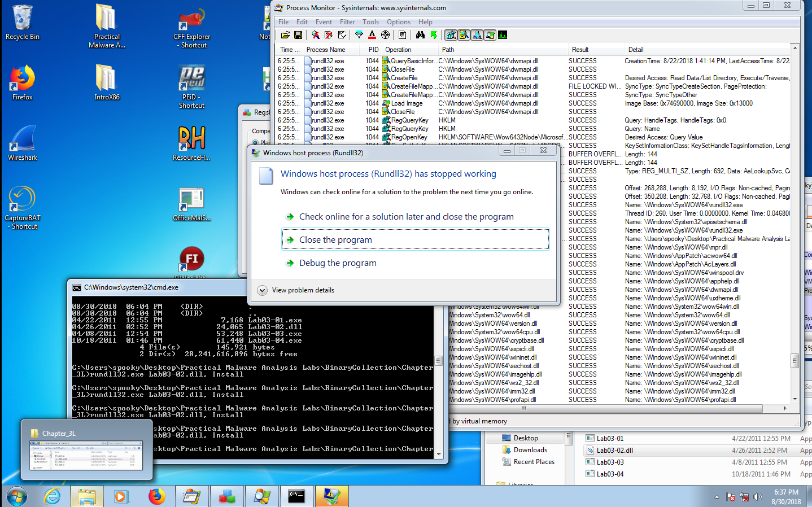Click the Windows Start button
The image size is (812, 507).
click(16, 497)
